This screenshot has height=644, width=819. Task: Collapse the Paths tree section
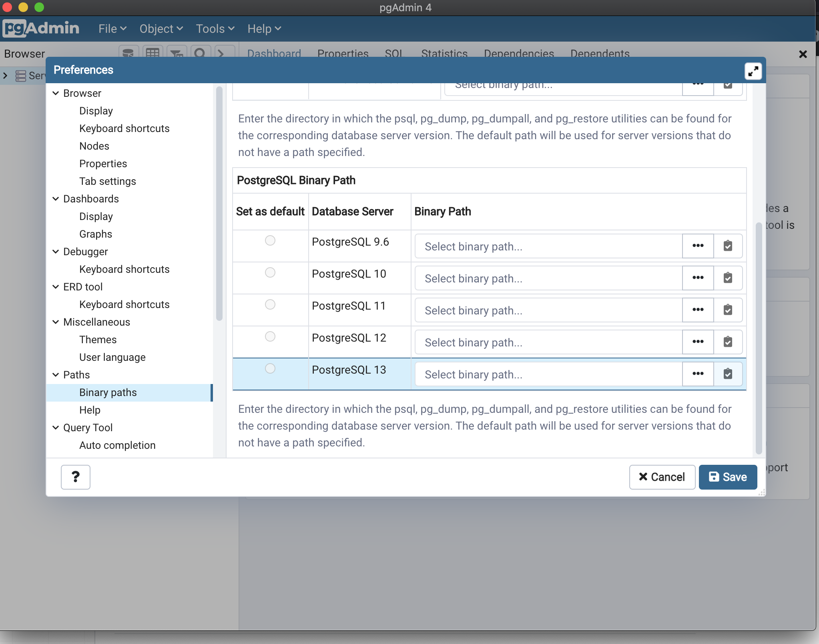pyautogui.click(x=56, y=375)
